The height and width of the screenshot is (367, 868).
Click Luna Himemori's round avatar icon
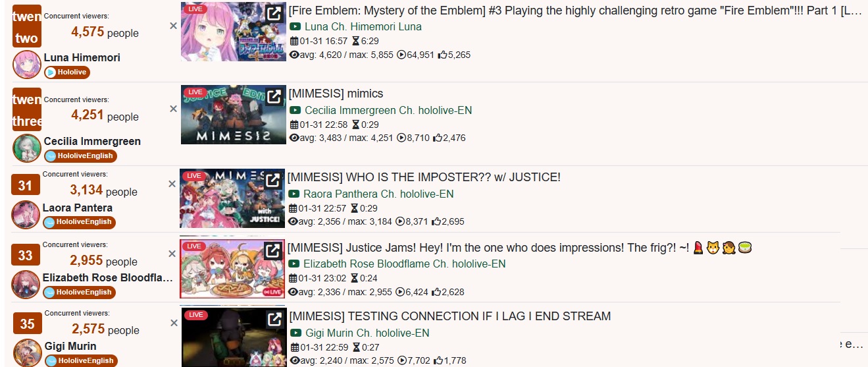(x=27, y=65)
